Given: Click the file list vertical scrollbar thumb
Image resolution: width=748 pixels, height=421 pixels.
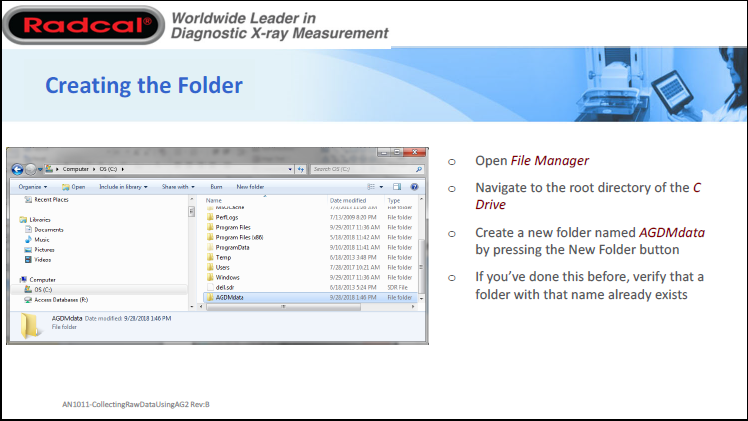Looking at the screenshot, I should pyautogui.click(x=421, y=266).
